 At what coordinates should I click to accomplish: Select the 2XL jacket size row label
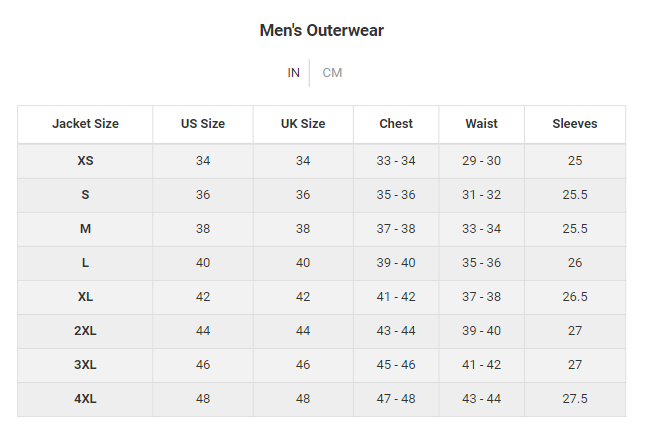[85, 331]
